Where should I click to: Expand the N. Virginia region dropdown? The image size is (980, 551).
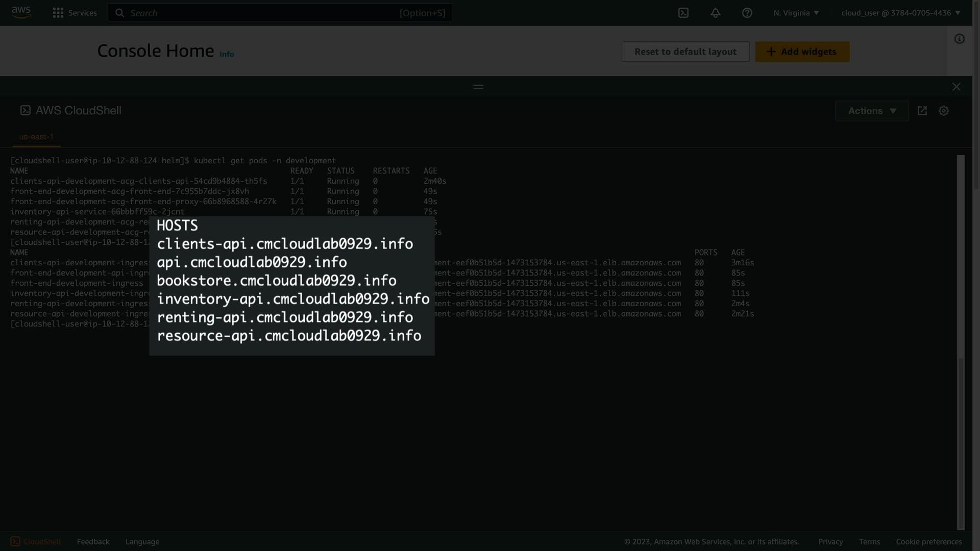point(796,13)
